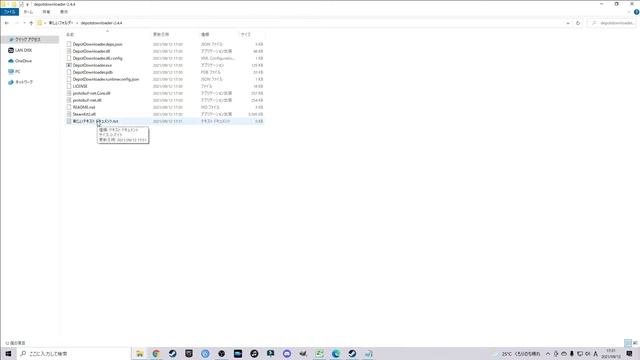This screenshot has width=640, height=360.
Task: Collapse the ribbon using the small chevron
Action: click(x=629, y=12)
